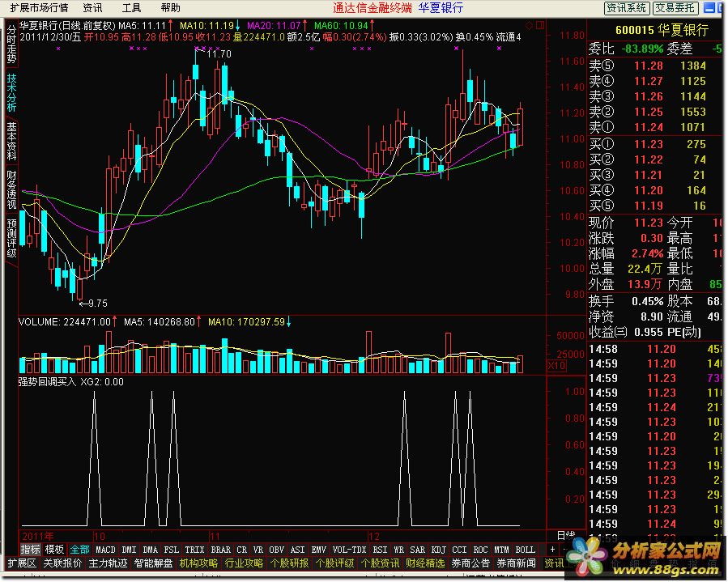Open the 个股研报 link

tap(290, 563)
